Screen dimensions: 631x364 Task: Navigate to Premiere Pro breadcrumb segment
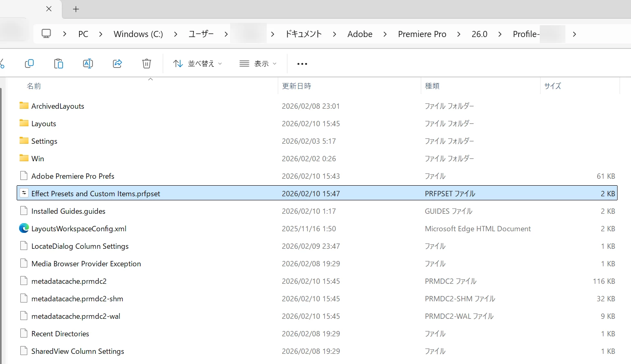pyautogui.click(x=422, y=34)
